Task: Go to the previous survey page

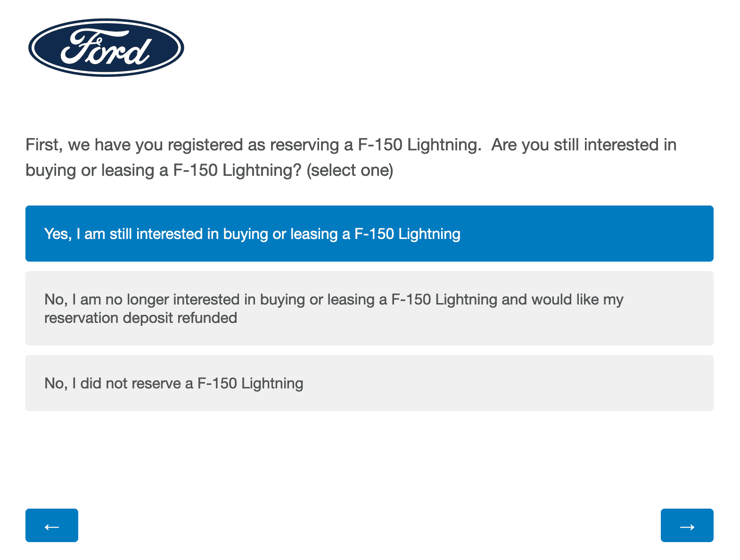Action: tap(52, 525)
